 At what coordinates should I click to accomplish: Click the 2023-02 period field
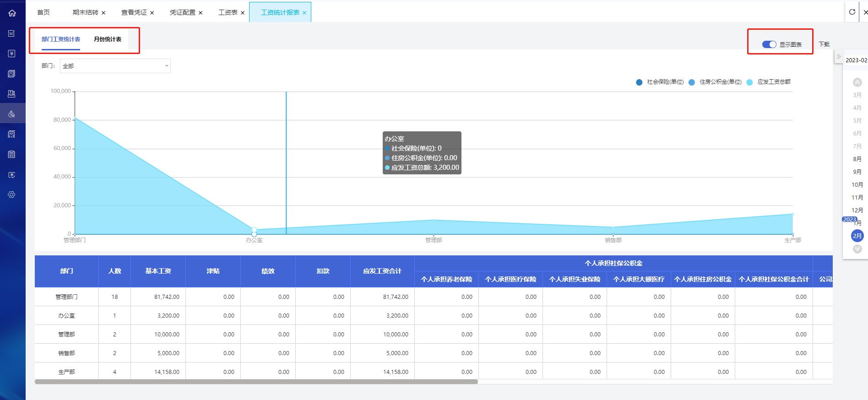[856, 60]
